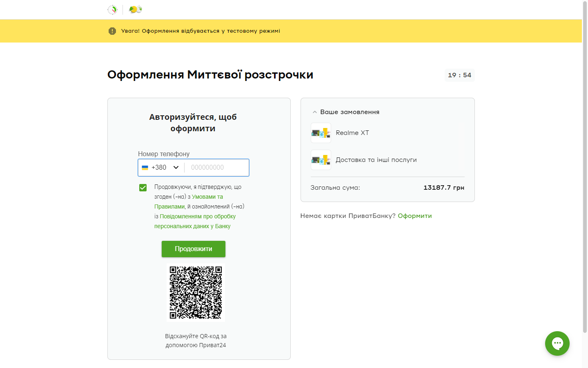
Task: Click the lemon logo icon in header
Action: pyautogui.click(x=135, y=9)
